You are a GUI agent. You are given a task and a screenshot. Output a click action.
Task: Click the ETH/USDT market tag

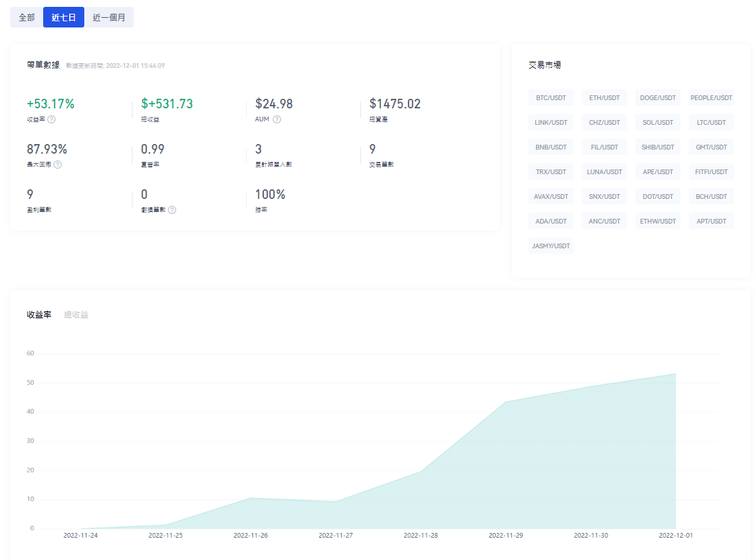pyautogui.click(x=605, y=98)
